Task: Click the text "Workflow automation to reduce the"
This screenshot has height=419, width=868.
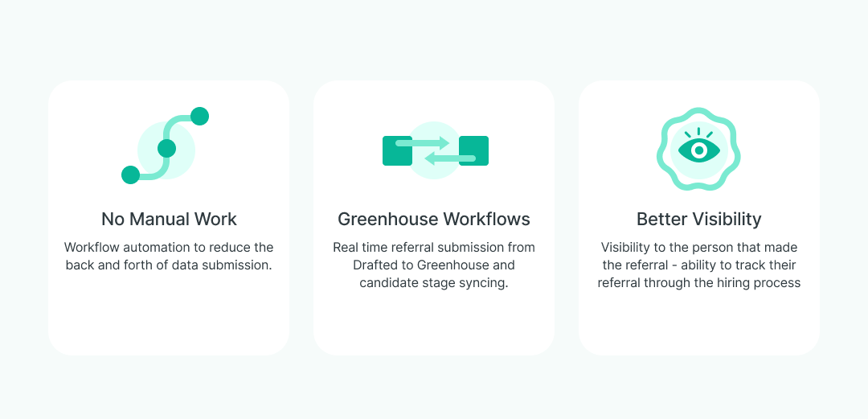Action: click(169, 247)
